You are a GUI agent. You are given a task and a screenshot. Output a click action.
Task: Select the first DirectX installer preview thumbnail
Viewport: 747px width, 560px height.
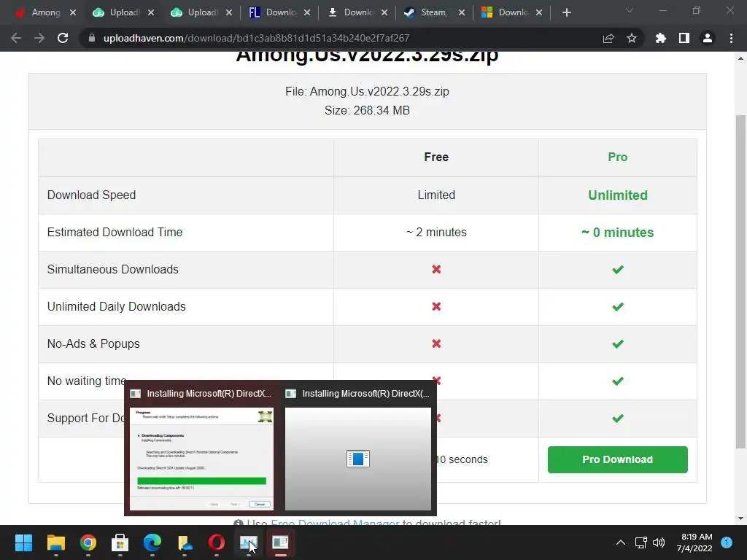pyautogui.click(x=201, y=459)
